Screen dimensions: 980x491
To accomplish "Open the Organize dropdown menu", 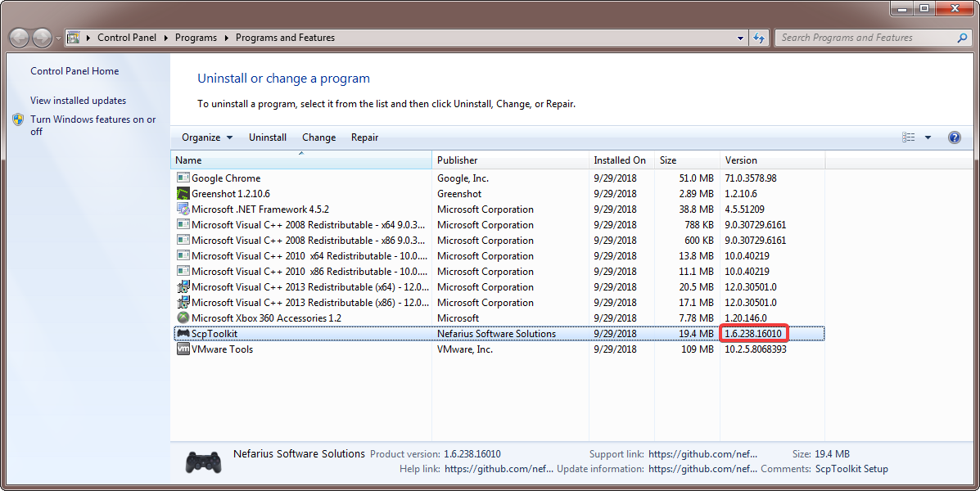I will pyautogui.click(x=207, y=137).
